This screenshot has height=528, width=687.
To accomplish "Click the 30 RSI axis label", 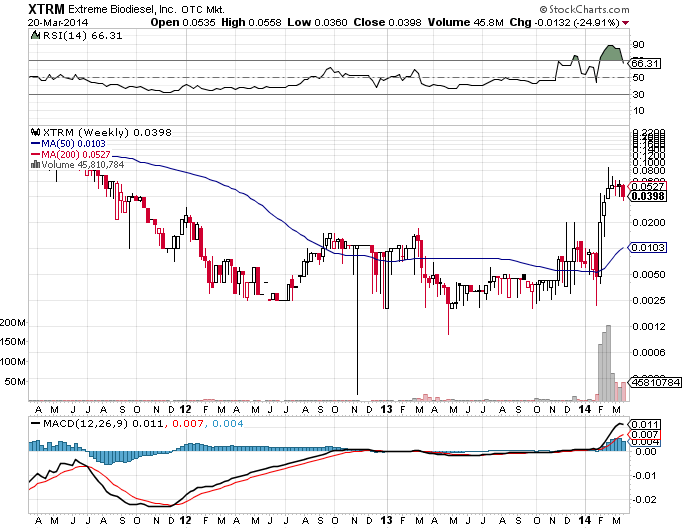I will pyautogui.click(x=638, y=95).
